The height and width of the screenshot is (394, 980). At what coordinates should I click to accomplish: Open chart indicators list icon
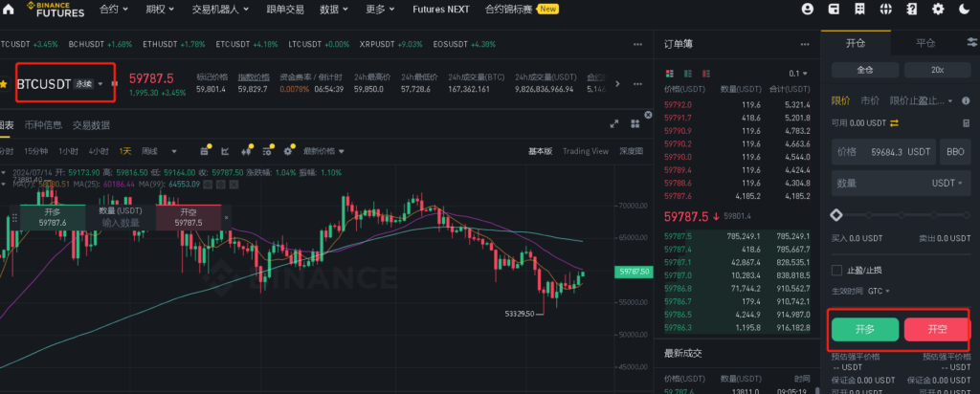268,150
